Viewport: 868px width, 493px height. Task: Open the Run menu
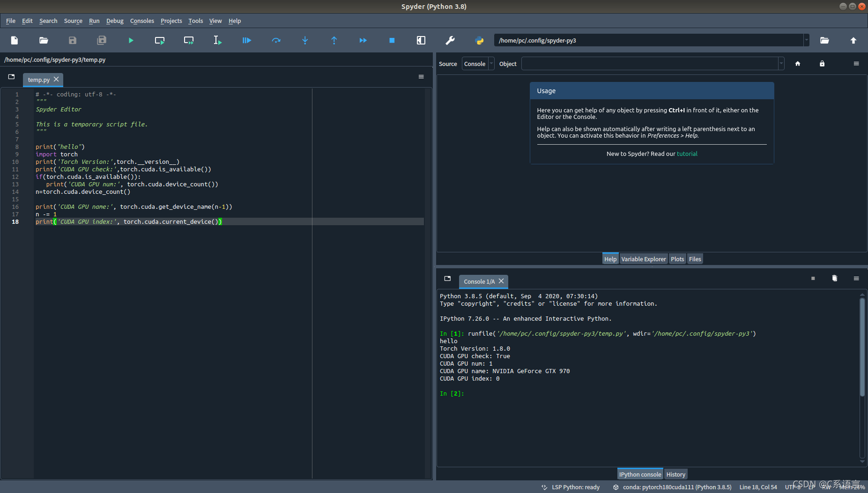pyautogui.click(x=94, y=21)
